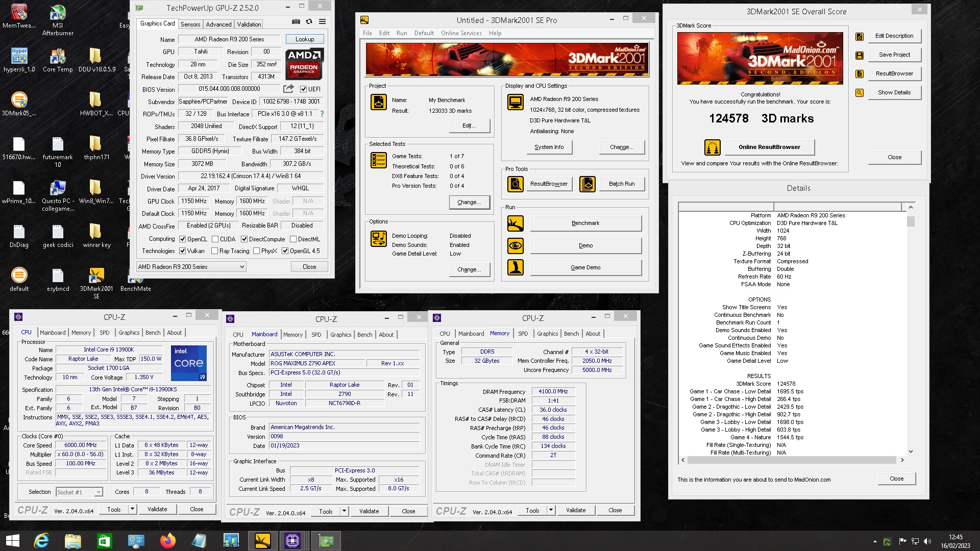Open the Socket #1 selection dropdown
The width and height of the screenshot is (980, 551).
pyautogui.click(x=79, y=492)
